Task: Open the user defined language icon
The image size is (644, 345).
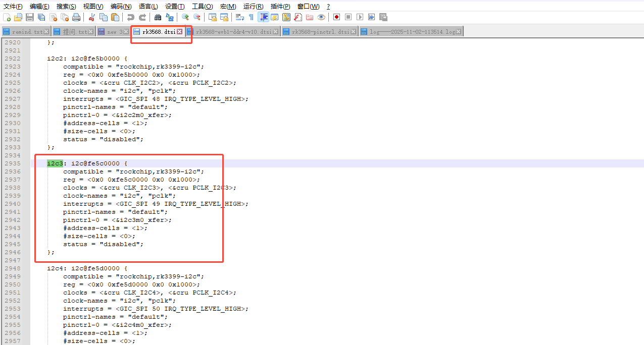Action: point(275,17)
